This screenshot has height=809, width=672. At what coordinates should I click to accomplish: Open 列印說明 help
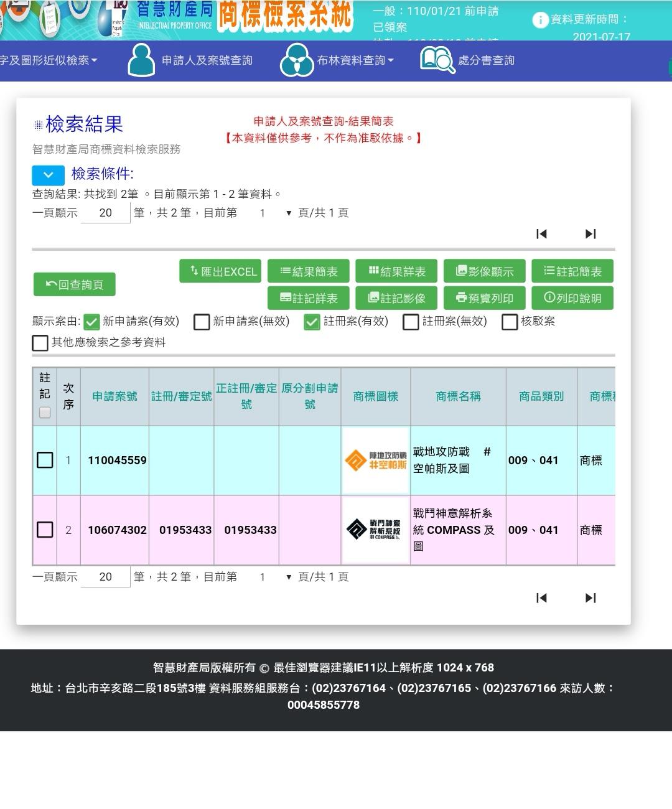[573, 298]
